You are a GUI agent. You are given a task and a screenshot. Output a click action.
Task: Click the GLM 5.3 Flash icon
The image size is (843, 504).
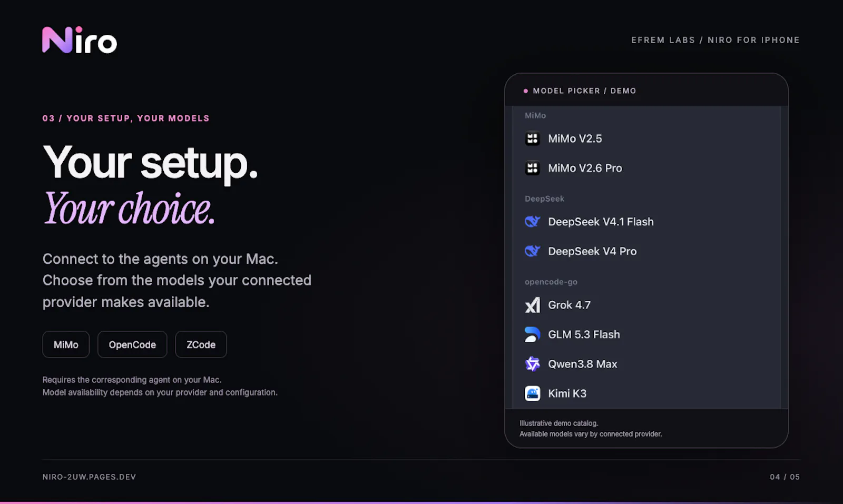(533, 334)
